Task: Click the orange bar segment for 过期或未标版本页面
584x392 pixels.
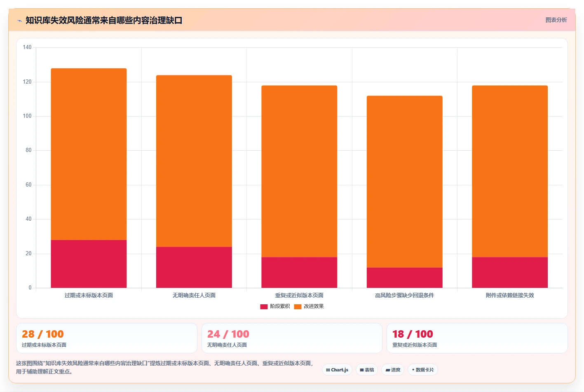Action: pos(89,154)
